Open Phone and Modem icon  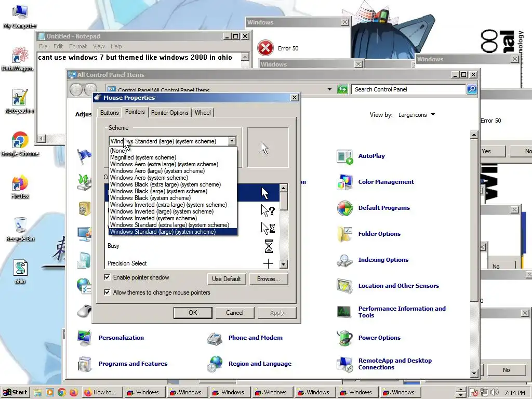[215, 338]
